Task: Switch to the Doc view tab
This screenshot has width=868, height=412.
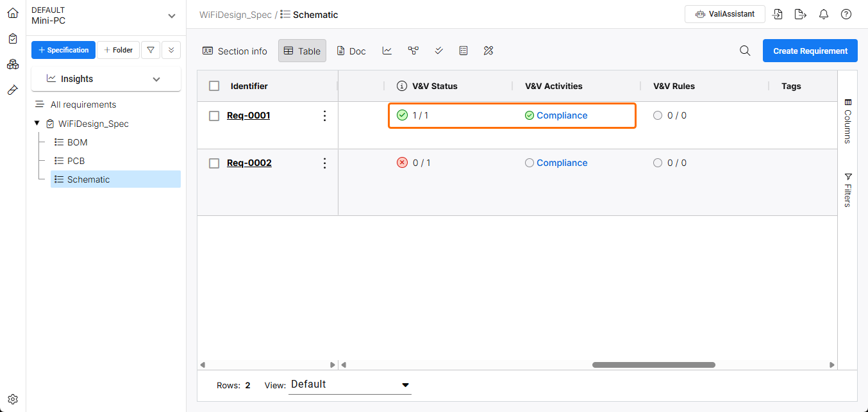Action: tap(351, 51)
